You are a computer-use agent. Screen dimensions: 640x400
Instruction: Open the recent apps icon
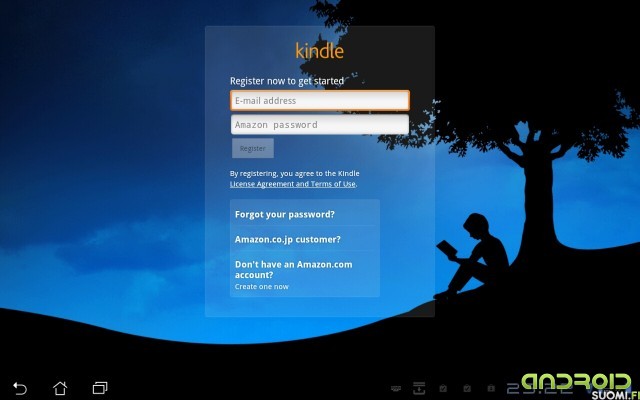pyautogui.click(x=100, y=388)
